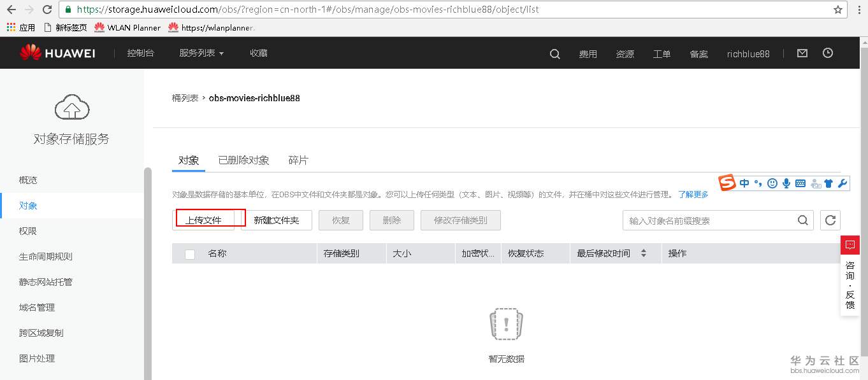Click the HUAWEI logo

point(57,53)
